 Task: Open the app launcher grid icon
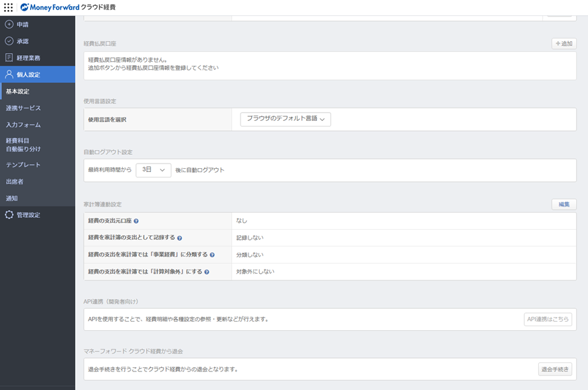click(8, 7)
